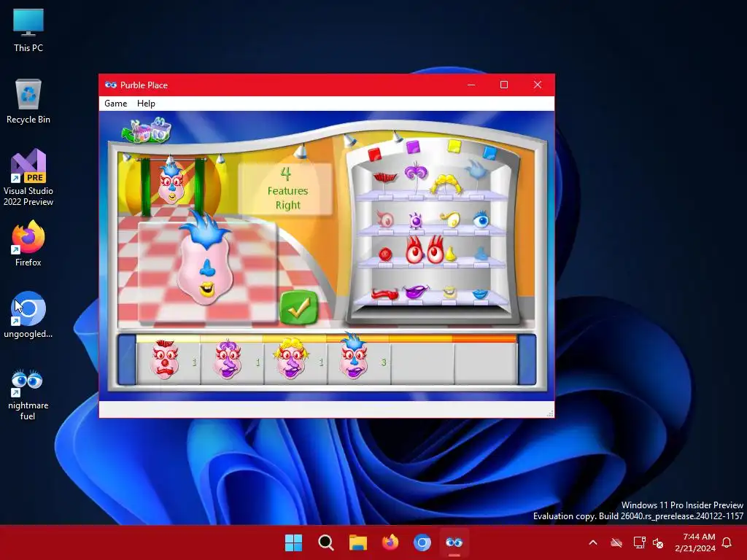This screenshot has height=560, width=747.
Task: Launch Visual Studio 2022 Preview shortcut
Action: (x=28, y=178)
